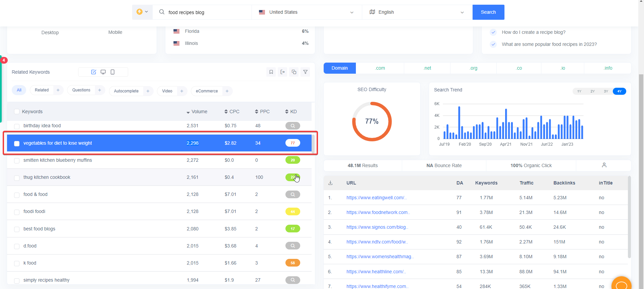Viewport: 644px width, 289px height.
Task: Select the mobile device icon
Action: point(113,72)
